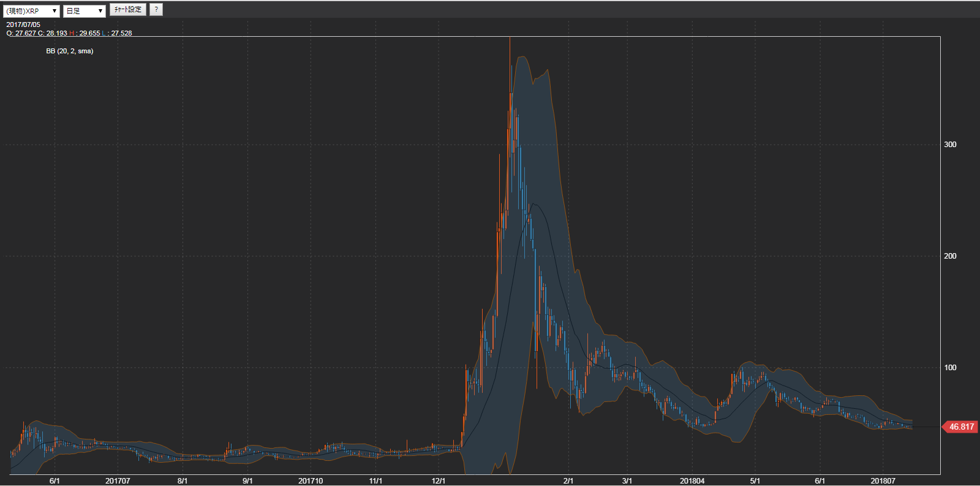Select the 201707 date axis label

pos(118,480)
